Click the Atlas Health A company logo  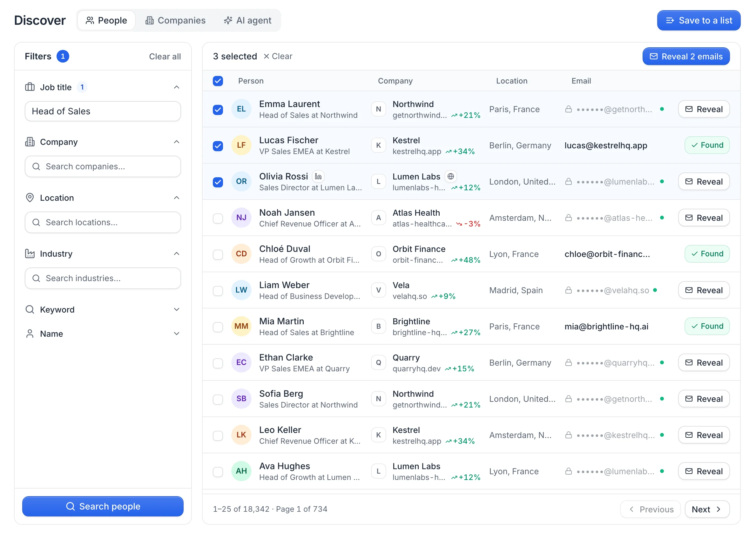pyautogui.click(x=378, y=218)
